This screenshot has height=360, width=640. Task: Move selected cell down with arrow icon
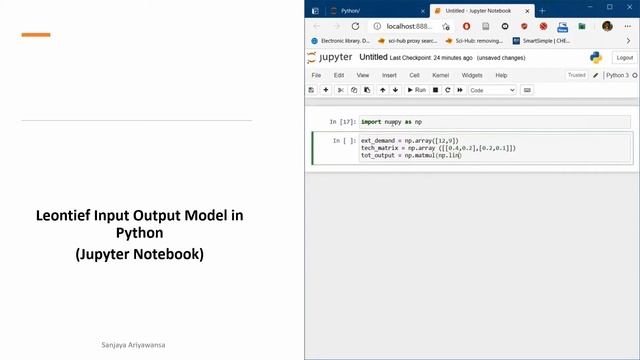(396, 90)
